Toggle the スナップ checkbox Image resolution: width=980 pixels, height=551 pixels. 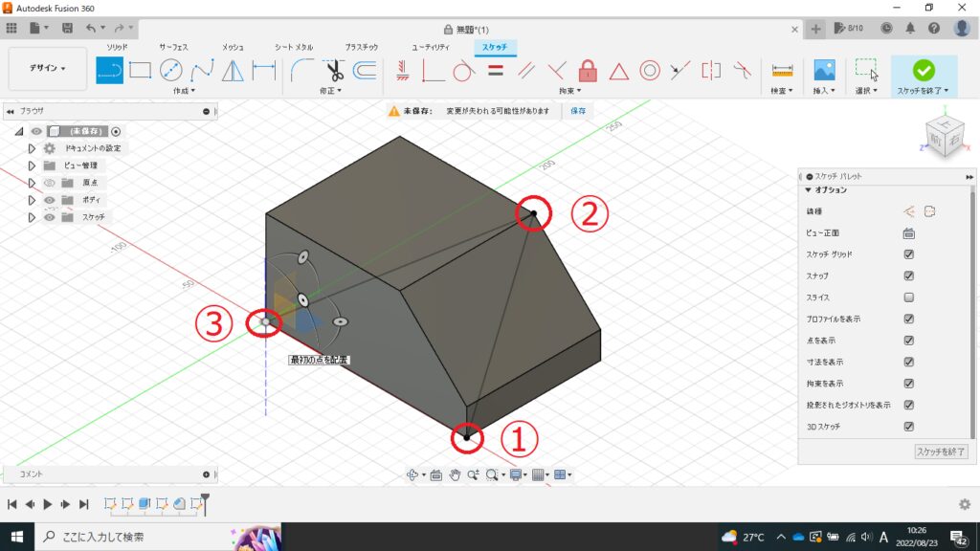pos(909,275)
